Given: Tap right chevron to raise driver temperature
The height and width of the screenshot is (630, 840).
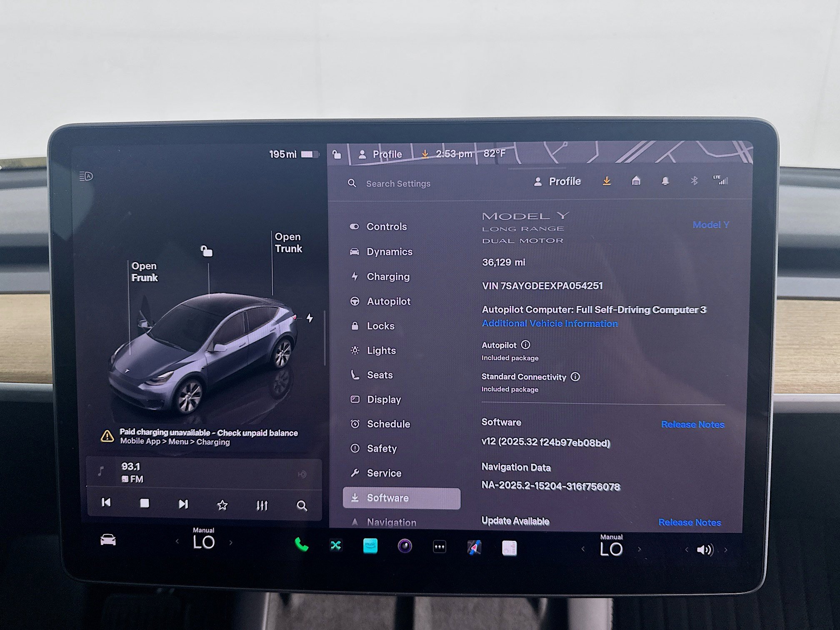Looking at the screenshot, I should click(232, 542).
